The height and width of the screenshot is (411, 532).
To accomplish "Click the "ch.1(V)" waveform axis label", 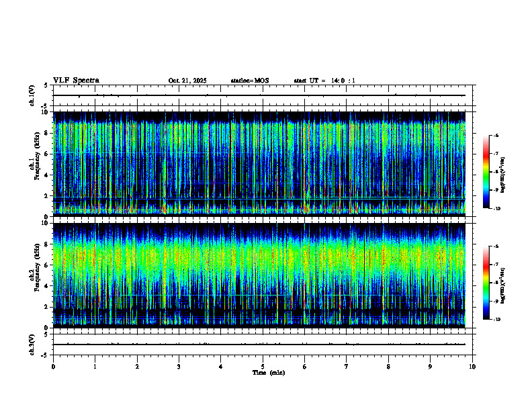I will 32,95.
